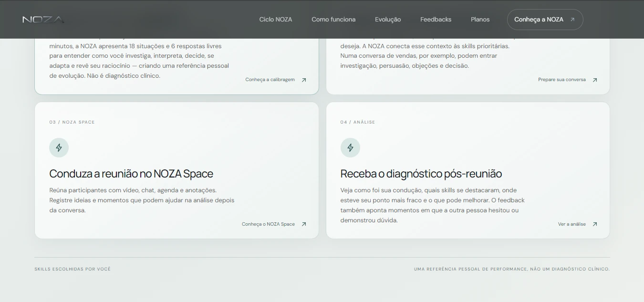Click the UMA REFERÊNCIA PESSOAL DE PERFORMANCE footer text

pyautogui.click(x=512, y=269)
